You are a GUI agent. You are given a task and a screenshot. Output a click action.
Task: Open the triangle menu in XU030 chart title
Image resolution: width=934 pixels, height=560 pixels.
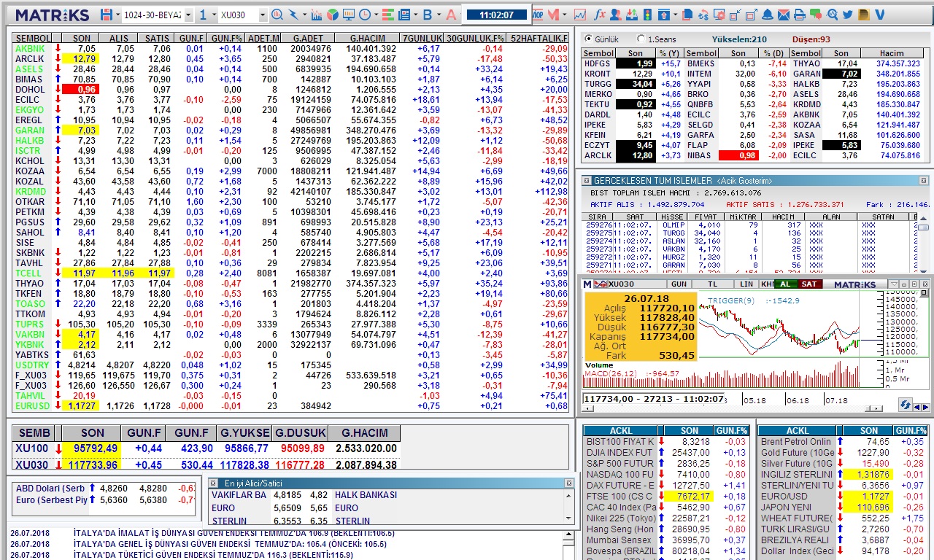point(894,284)
